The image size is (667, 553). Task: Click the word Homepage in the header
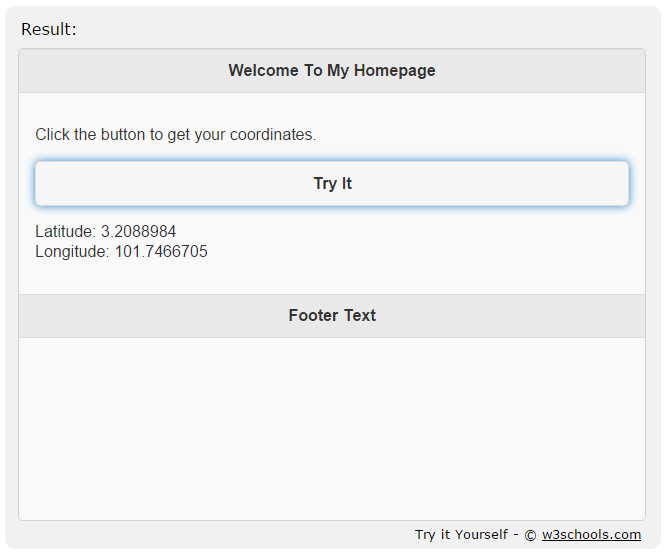click(394, 71)
